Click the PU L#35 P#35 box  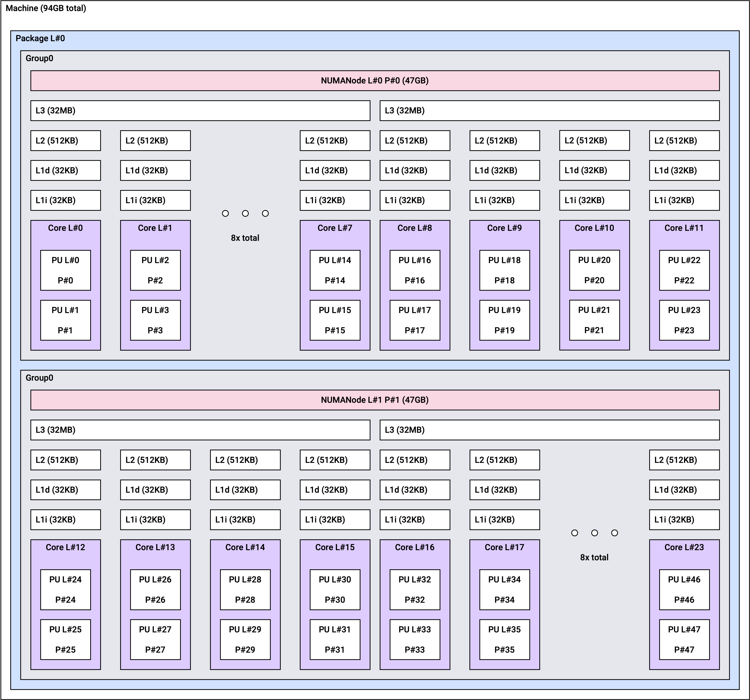[x=505, y=640]
